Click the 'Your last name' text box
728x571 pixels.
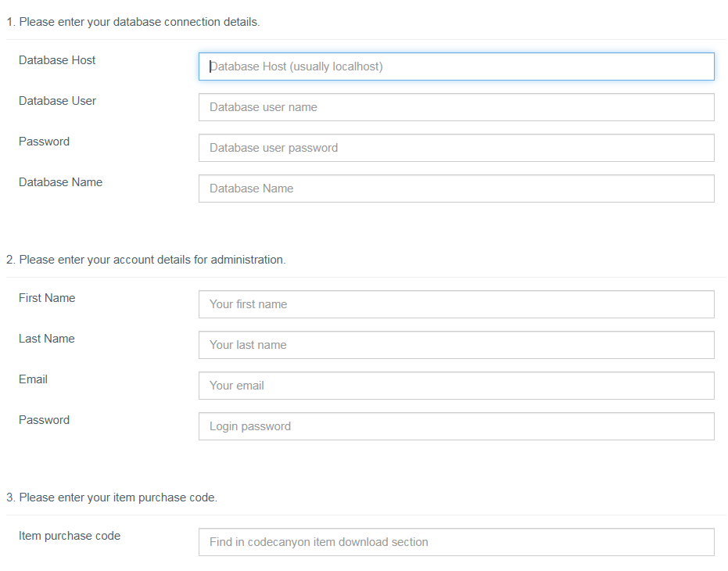456,345
